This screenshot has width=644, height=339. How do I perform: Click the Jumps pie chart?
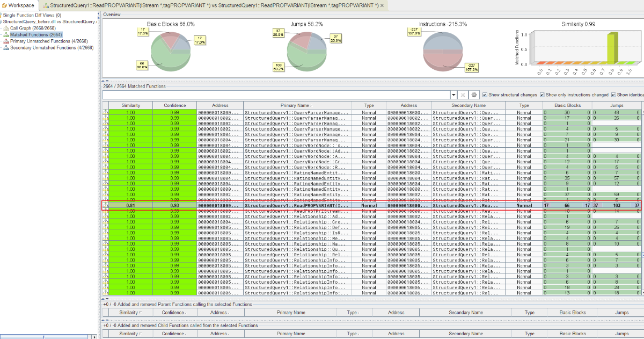[307, 51]
